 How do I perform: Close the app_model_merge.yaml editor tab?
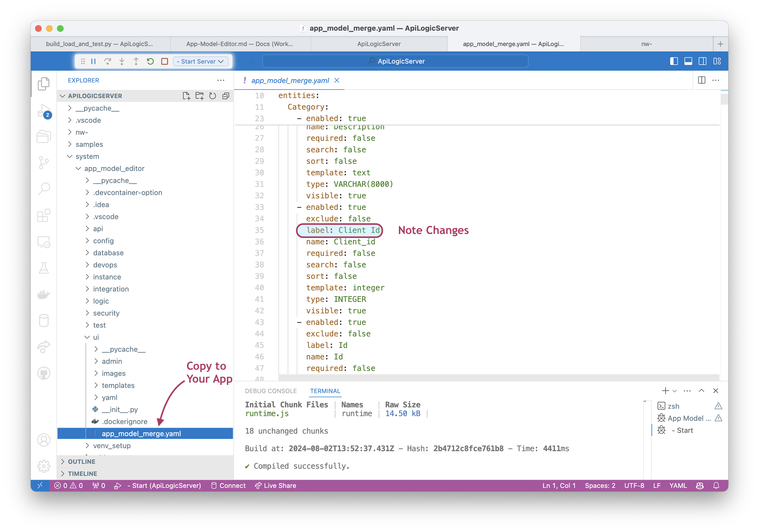[x=337, y=80]
